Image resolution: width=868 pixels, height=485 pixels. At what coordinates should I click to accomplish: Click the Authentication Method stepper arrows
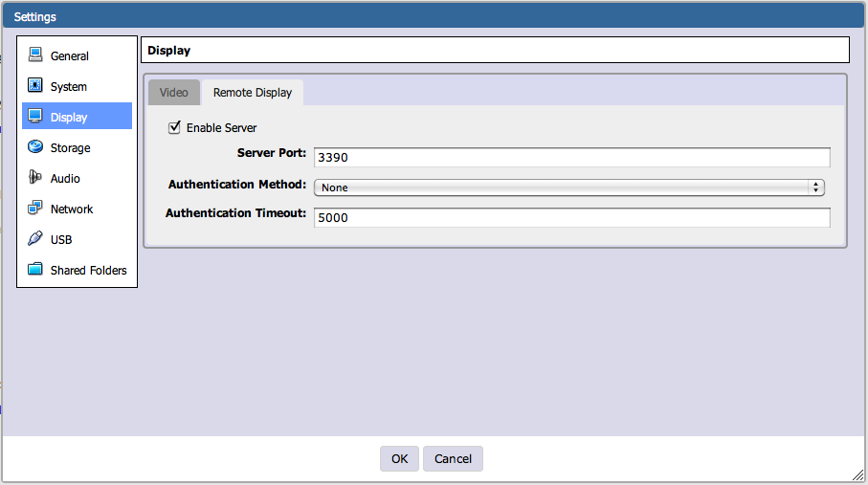(816, 187)
